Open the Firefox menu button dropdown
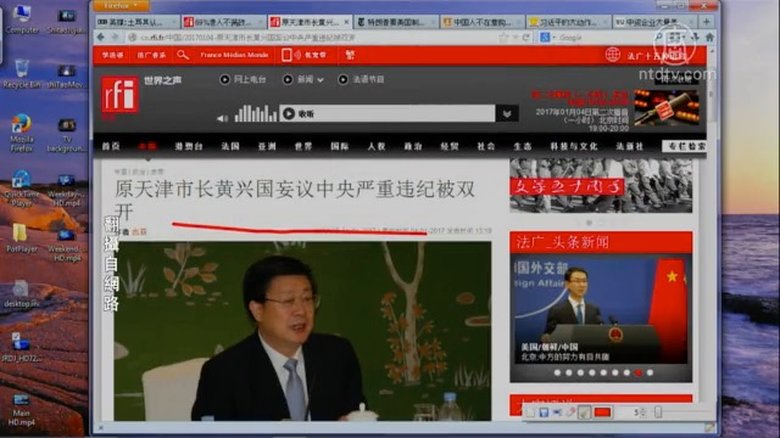The height and width of the screenshot is (438, 780). coord(122,5)
